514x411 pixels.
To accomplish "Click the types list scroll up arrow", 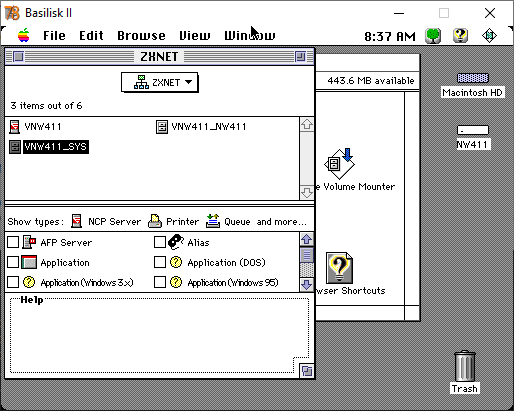I will click(307, 239).
